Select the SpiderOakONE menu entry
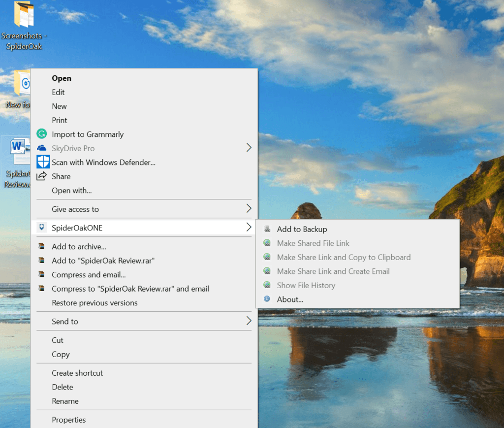 (144, 228)
